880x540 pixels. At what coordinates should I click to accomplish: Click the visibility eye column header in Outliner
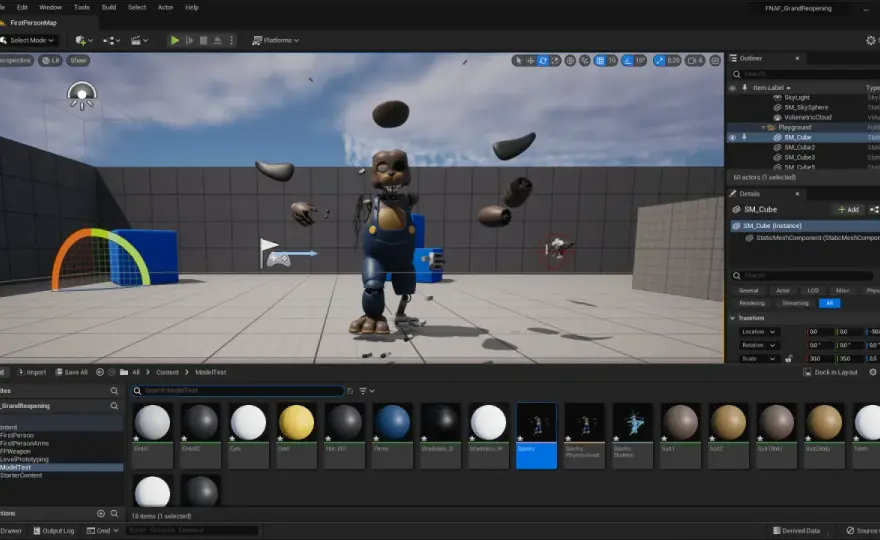click(x=732, y=88)
